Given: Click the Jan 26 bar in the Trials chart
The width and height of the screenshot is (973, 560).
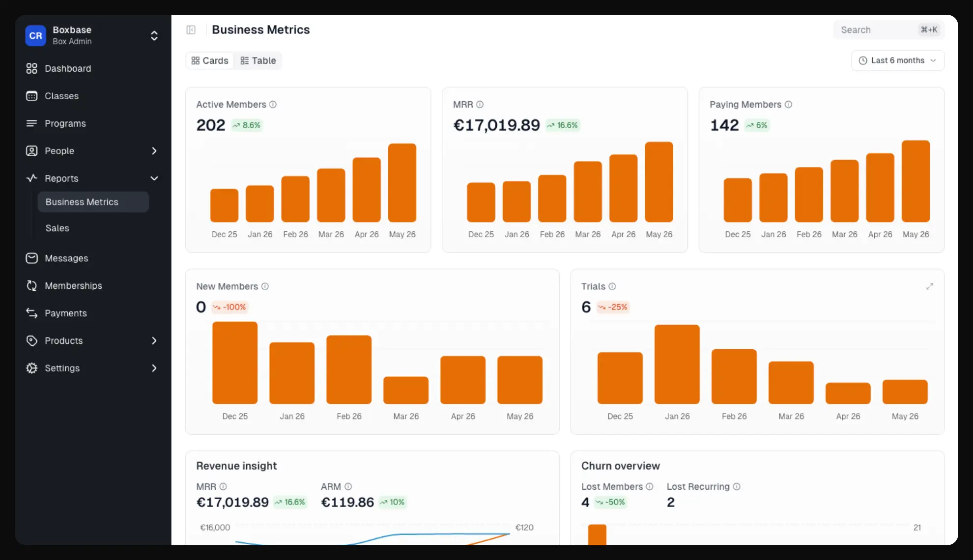Looking at the screenshot, I should click(677, 364).
